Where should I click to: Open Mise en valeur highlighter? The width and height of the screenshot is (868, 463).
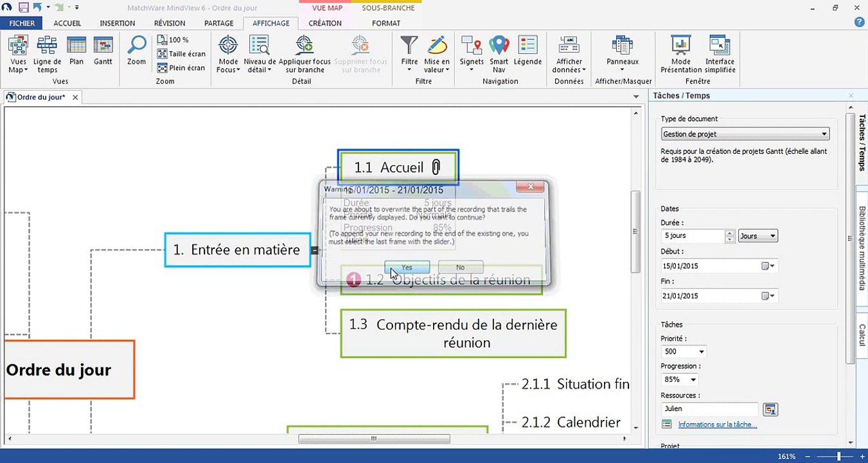click(x=437, y=55)
